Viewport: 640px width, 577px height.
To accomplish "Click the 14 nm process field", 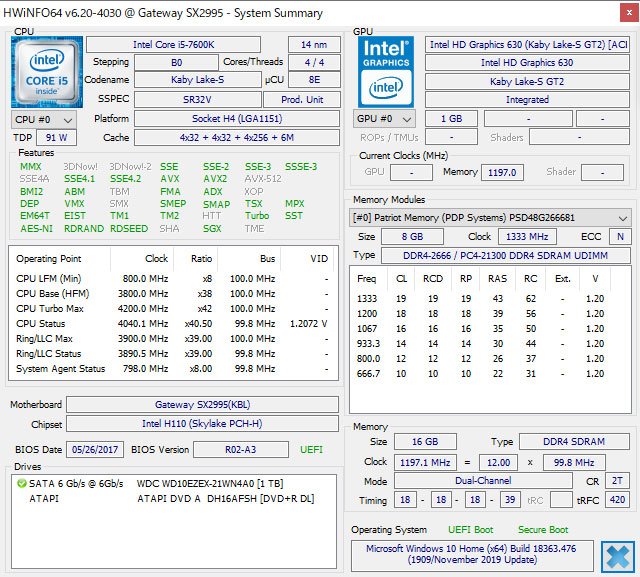I will [314, 44].
